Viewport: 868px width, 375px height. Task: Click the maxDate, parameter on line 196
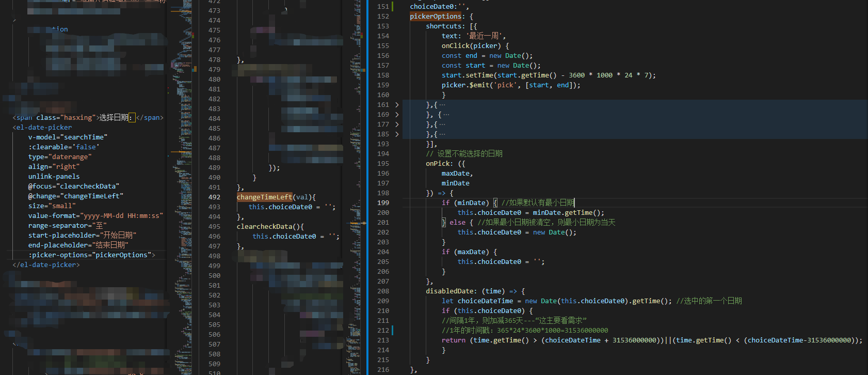point(457,174)
